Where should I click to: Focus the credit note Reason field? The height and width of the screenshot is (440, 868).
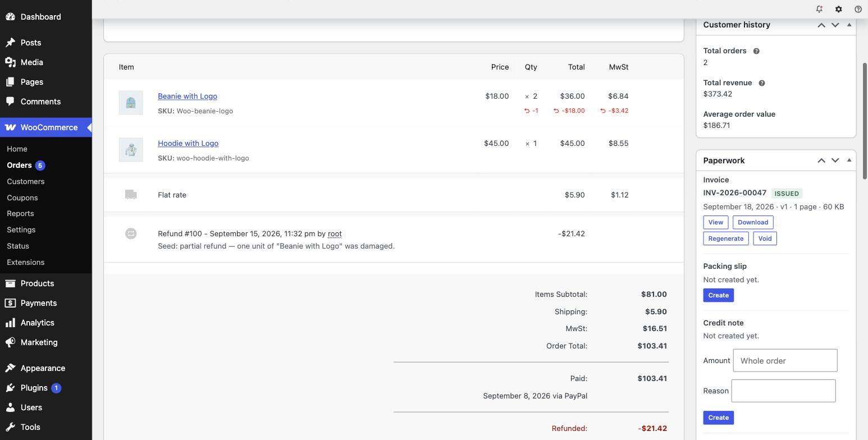[x=783, y=391]
